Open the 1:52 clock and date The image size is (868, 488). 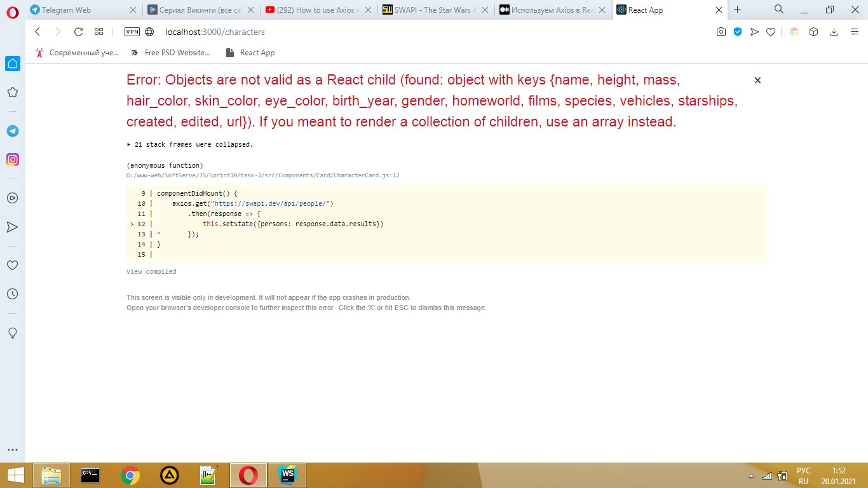pyautogui.click(x=839, y=476)
